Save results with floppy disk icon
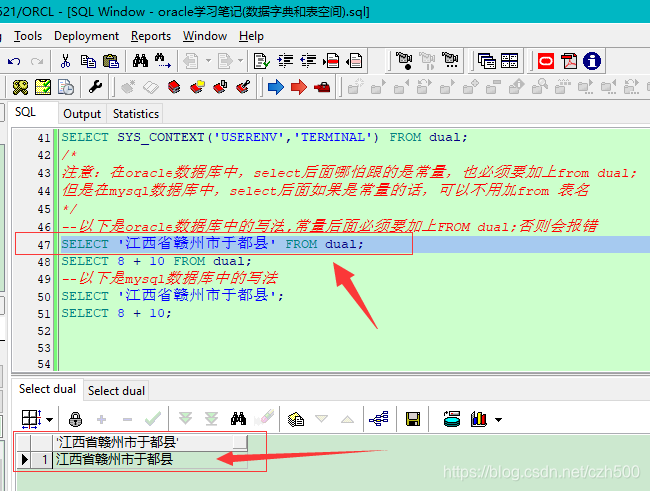The width and height of the screenshot is (650, 491). 412,419
